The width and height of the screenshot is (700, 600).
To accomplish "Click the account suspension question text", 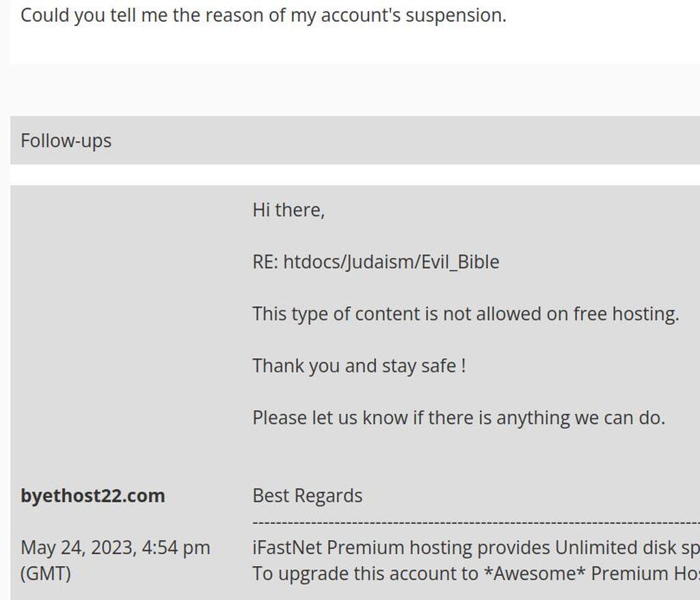I will point(263,16).
